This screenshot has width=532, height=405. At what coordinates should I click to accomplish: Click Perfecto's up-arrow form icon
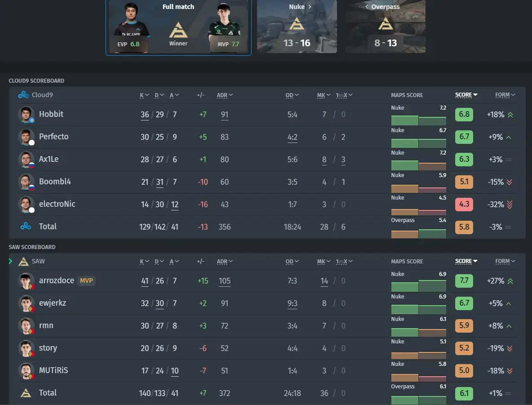coord(509,137)
